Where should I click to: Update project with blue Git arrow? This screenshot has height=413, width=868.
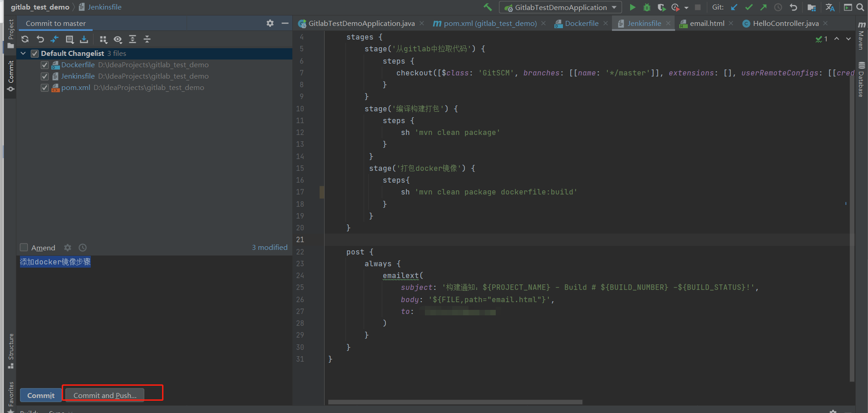tap(734, 7)
